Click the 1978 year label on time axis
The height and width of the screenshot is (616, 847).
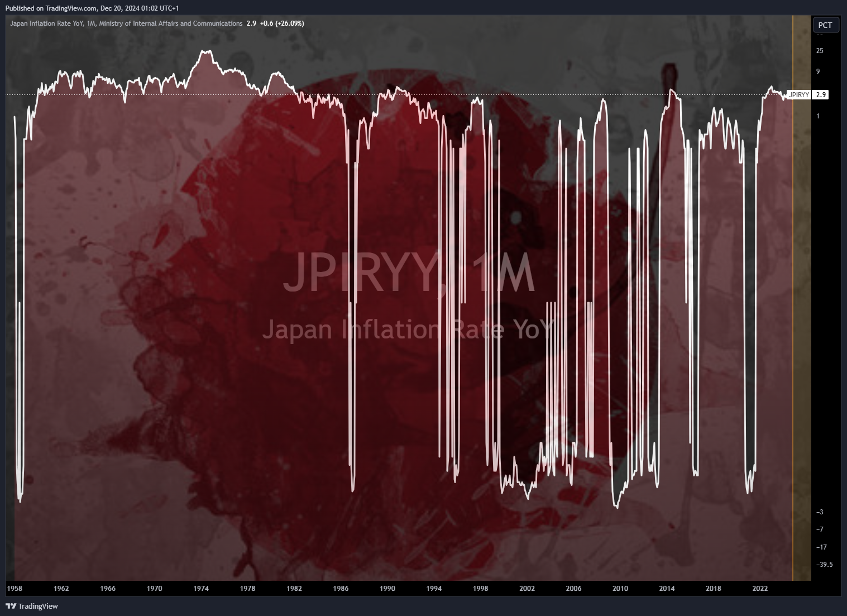(248, 588)
